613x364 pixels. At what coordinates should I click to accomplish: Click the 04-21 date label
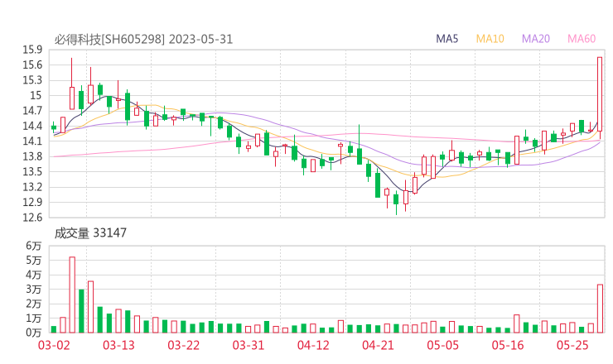tap(378, 345)
